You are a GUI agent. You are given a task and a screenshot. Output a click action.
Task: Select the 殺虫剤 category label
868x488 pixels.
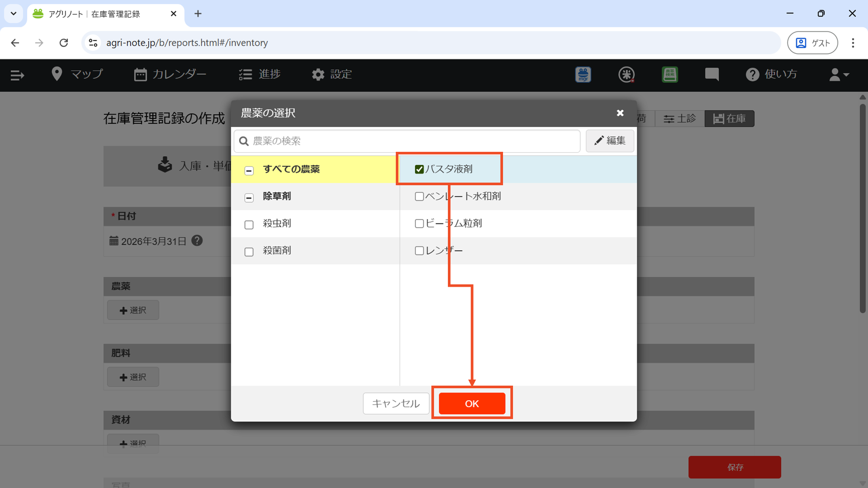tap(277, 223)
